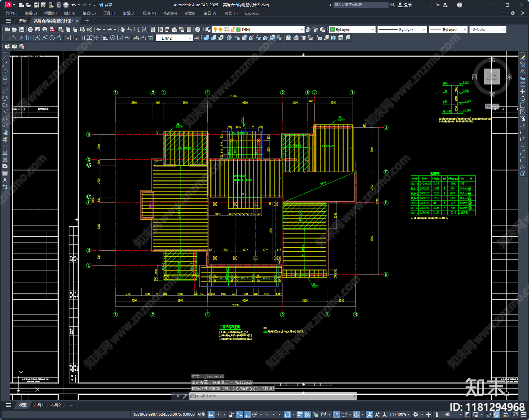Click the Center Mark icon in the Dimension toolbar
The image size is (529, 420).
[113, 38]
